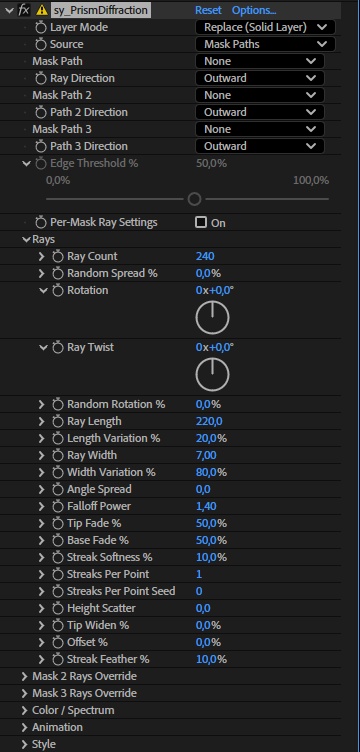
Task: Toggle the Ray Width stopwatch
Action: [58, 456]
